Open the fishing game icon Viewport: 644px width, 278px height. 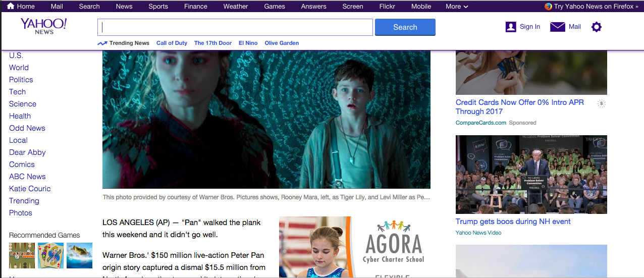coord(80,255)
